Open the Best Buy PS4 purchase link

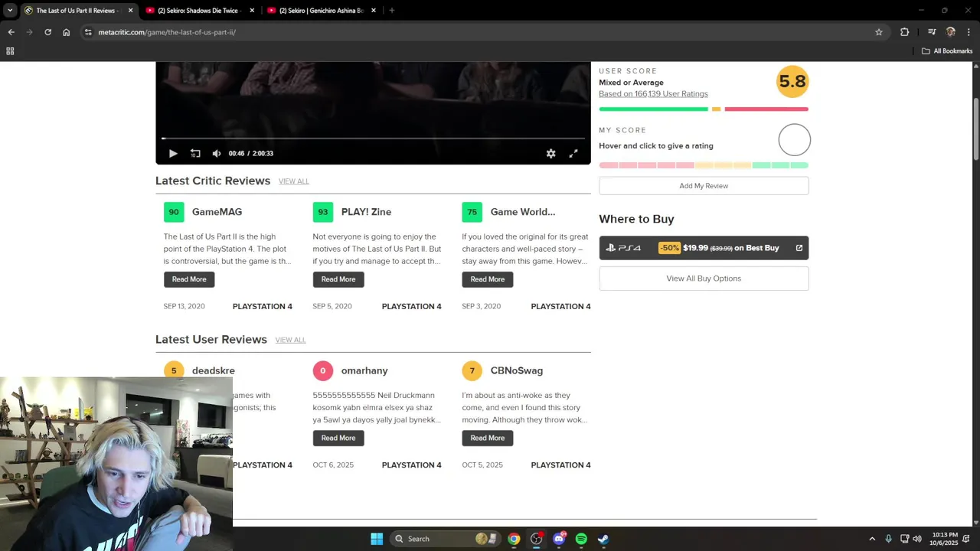(704, 248)
